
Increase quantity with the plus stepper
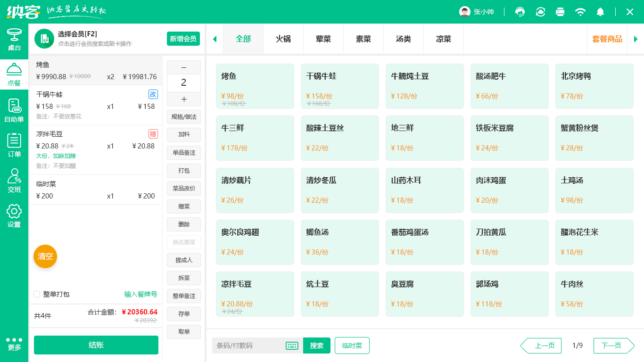tap(183, 99)
